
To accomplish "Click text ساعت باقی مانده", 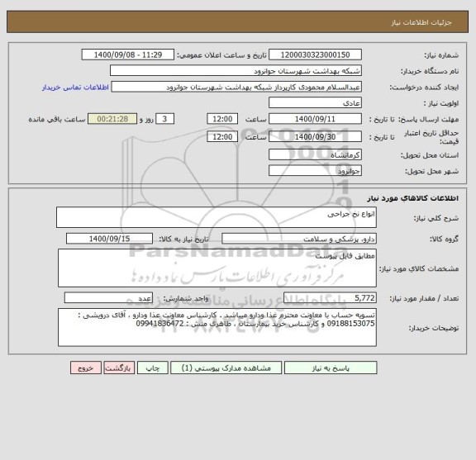I will coord(57,119).
